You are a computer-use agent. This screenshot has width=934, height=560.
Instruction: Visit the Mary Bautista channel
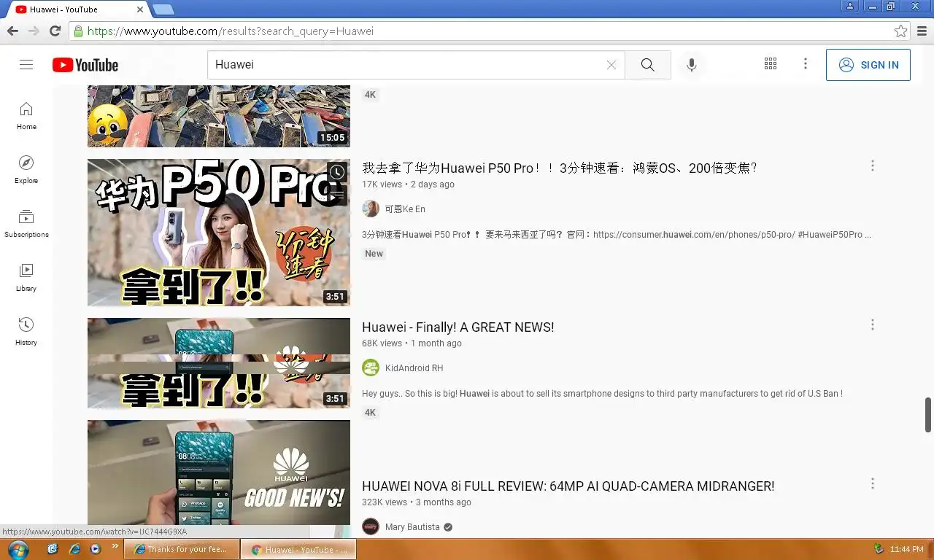click(412, 527)
